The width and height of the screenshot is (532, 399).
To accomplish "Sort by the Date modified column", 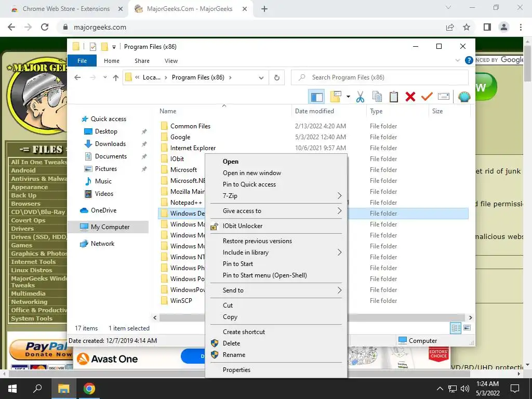I will point(314,111).
